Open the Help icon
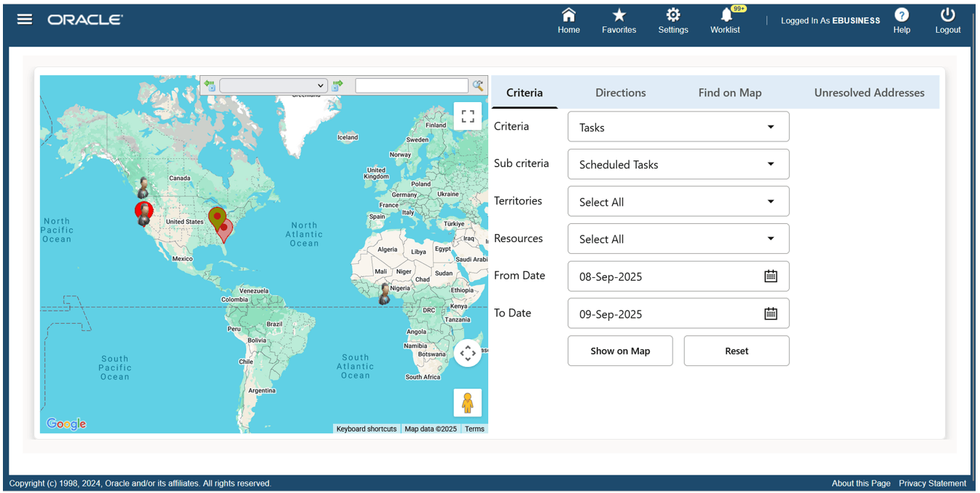The width and height of the screenshot is (980, 493). pos(901,16)
